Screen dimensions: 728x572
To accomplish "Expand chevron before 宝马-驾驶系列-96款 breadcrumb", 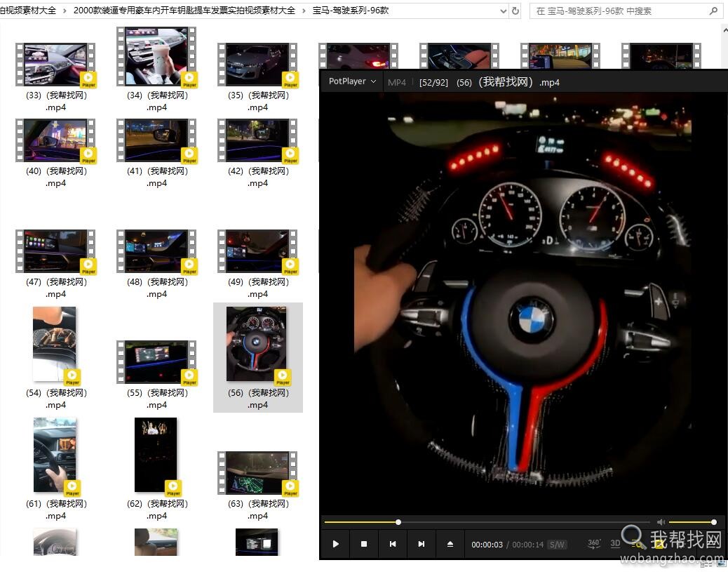I will click(x=304, y=11).
